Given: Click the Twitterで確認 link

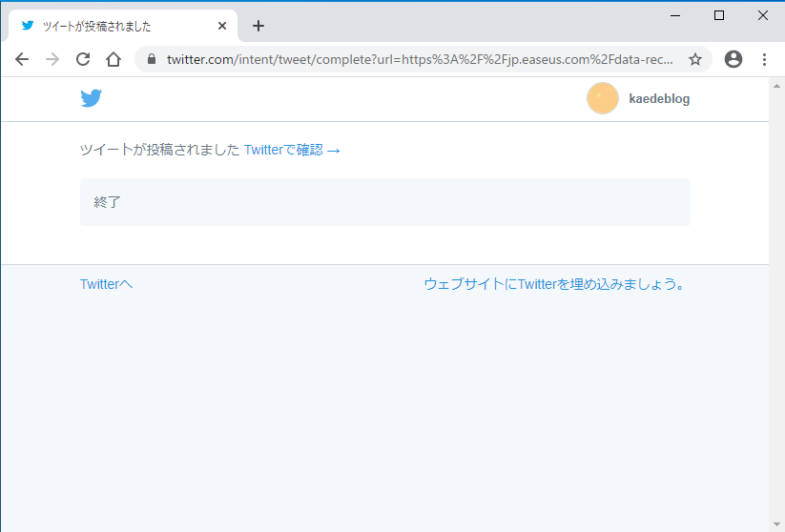Looking at the screenshot, I should click(x=292, y=150).
